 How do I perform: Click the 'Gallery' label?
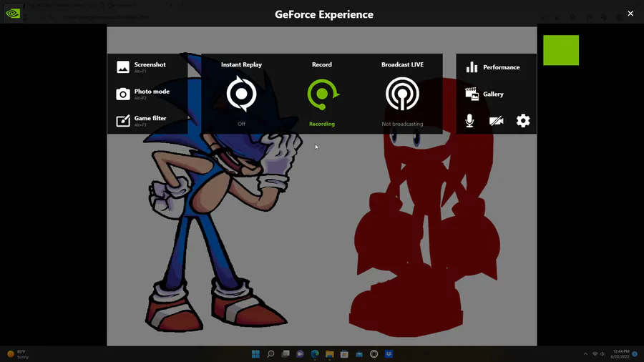click(493, 94)
